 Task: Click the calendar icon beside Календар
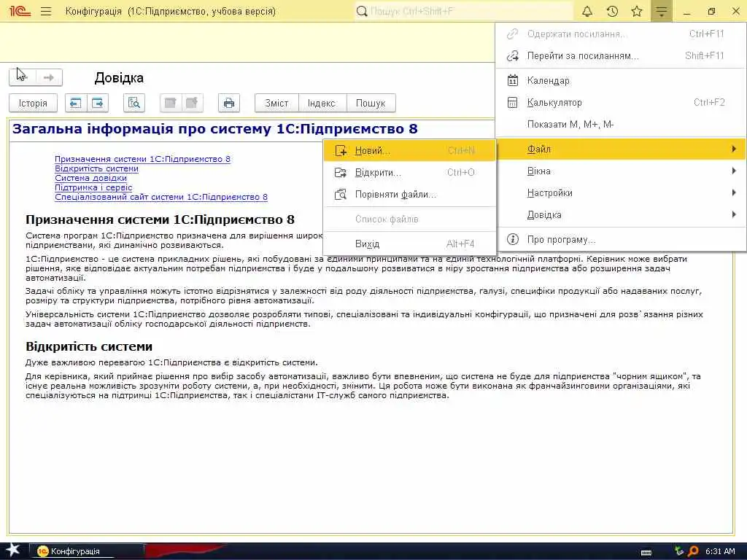513,80
